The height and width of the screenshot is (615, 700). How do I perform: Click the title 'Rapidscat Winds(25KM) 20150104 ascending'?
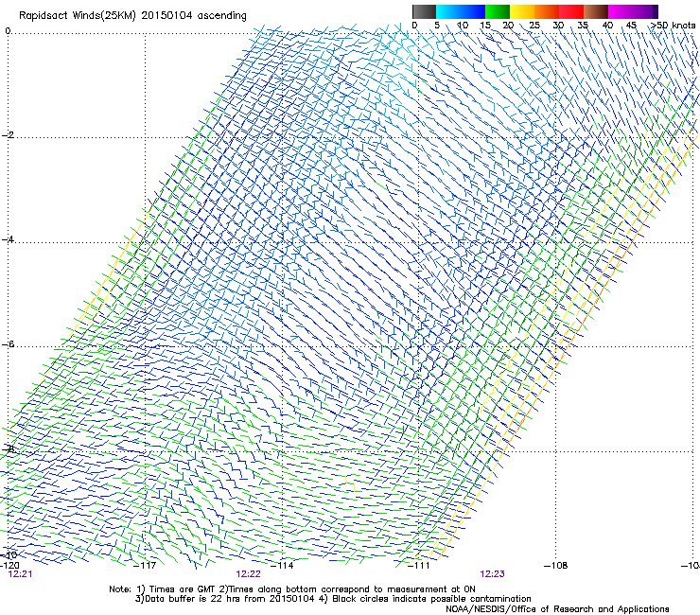coord(132,16)
